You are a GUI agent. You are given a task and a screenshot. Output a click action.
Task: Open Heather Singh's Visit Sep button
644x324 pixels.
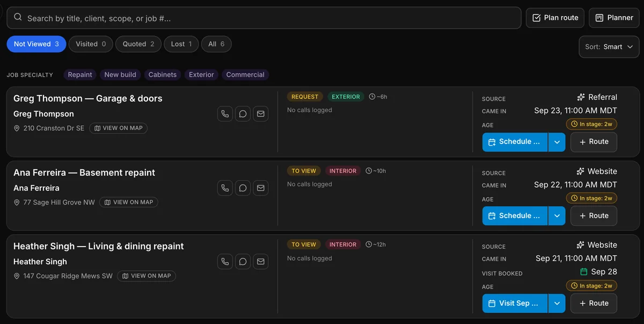point(515,303)
